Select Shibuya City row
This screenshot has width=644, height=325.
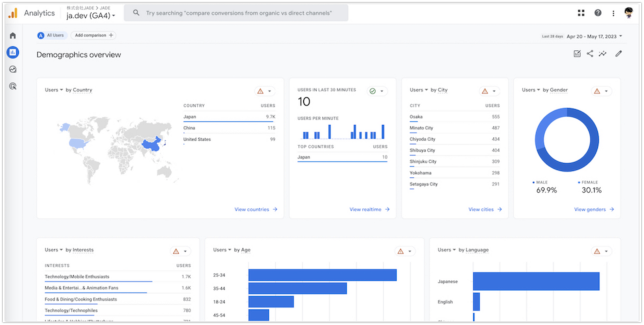[455, 150]
